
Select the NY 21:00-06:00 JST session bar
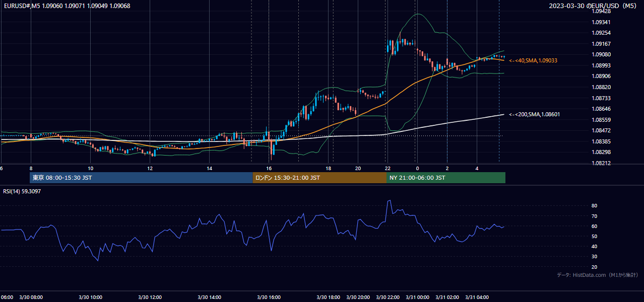click(446, 178)
